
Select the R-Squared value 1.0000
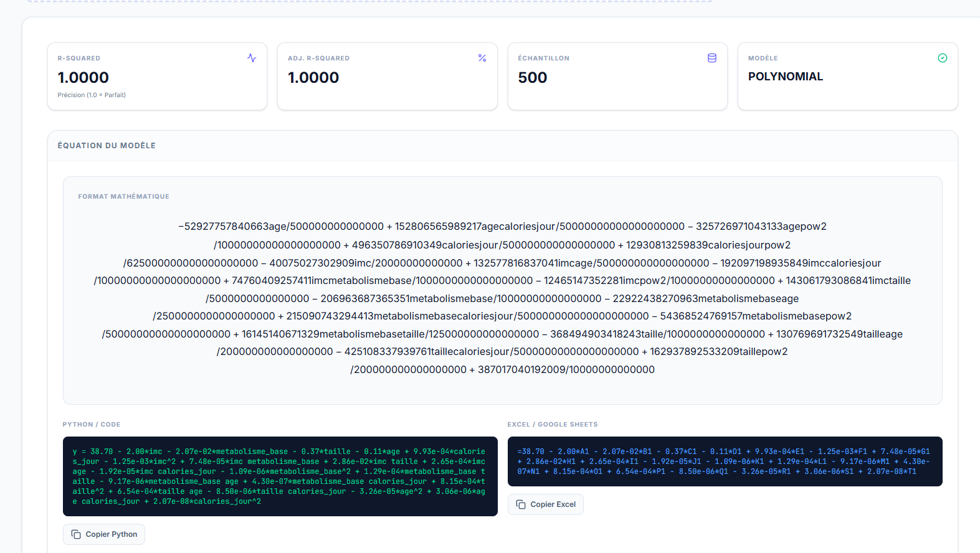[83, 78]
